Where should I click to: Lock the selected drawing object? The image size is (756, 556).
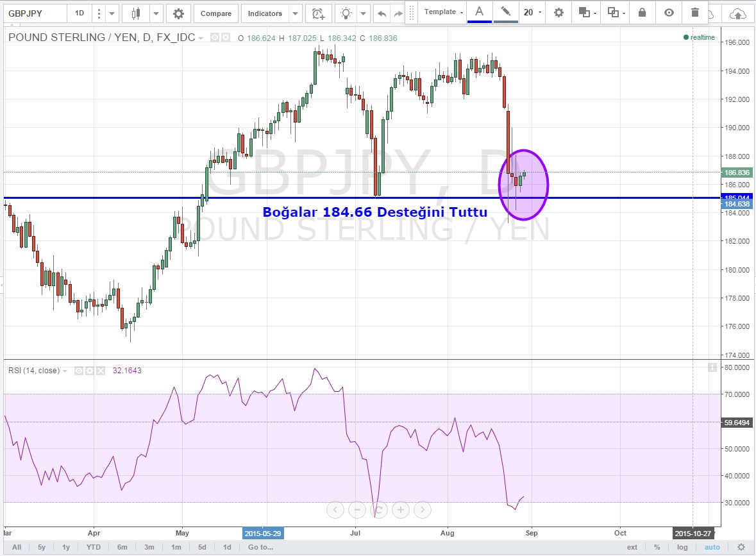click(x=642, y=12)
